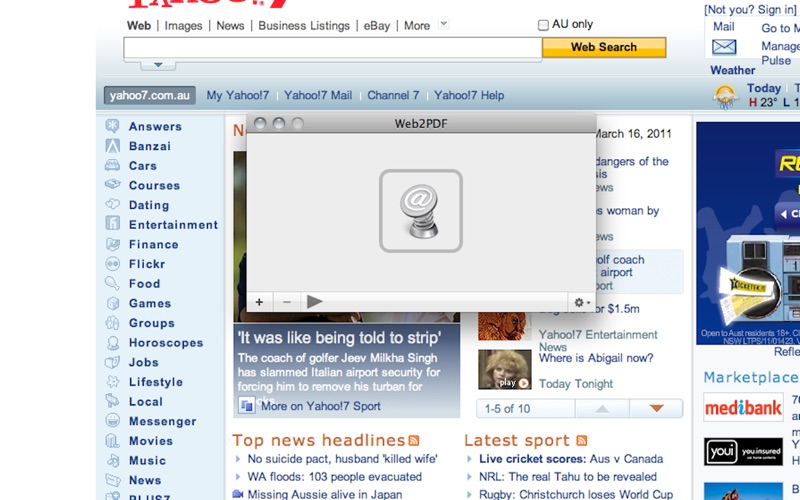
Task: Tick the AU only checkbox
Action: (x=543, y=24)
